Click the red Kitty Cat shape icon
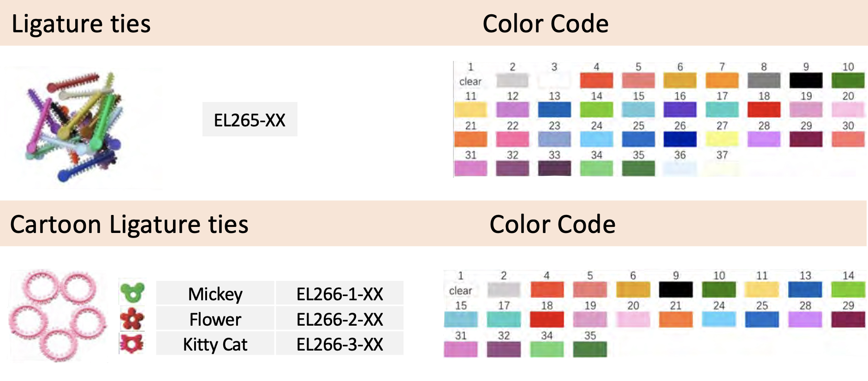The height and width of the screenshot is (381, 868). click(132, 344)
